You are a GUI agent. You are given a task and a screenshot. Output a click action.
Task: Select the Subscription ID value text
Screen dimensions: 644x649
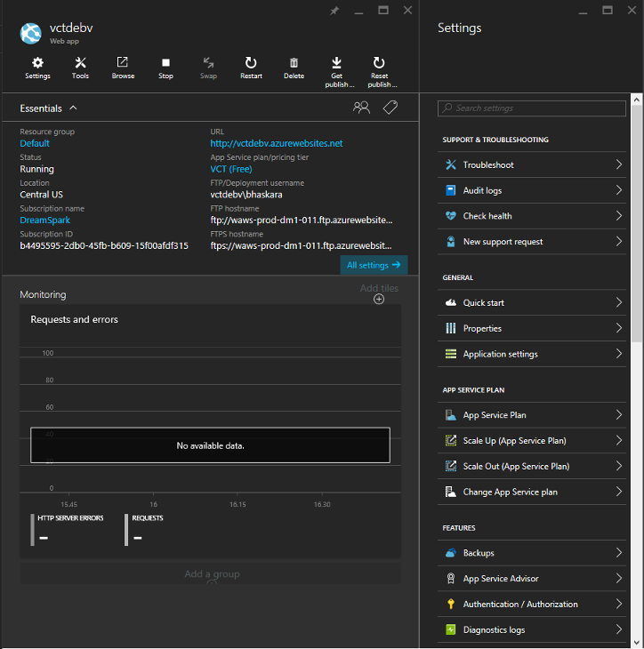[x=104, y=246]
